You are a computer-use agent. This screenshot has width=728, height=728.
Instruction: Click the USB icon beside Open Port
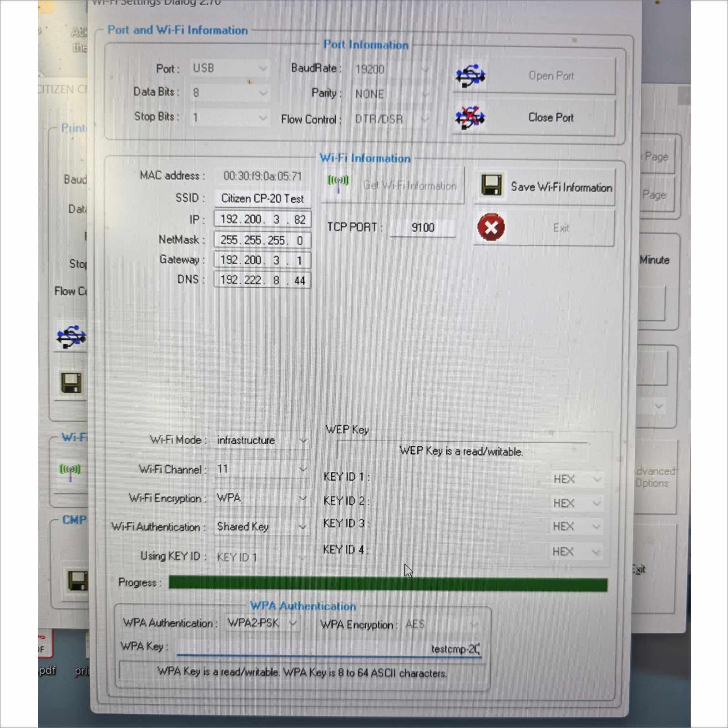tap(470, 76)
